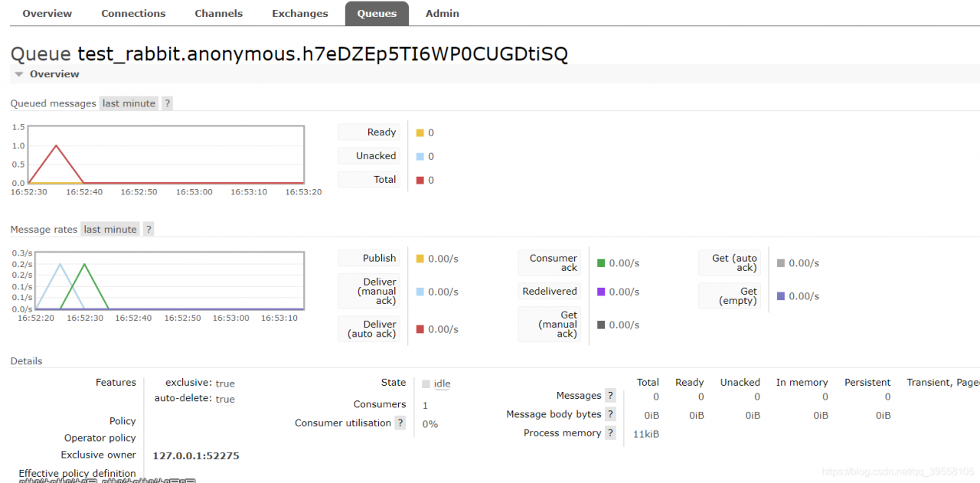This screenshot has height=483, width=980.
Task: Select the Admin tab
Action: (x=443, y=14)
